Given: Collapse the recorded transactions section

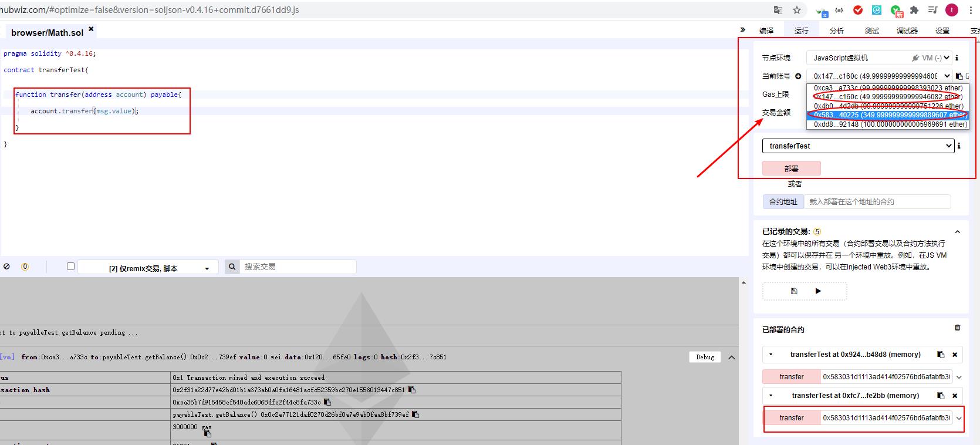Looking at the screenshot, I should pyautogui.click(x=958, y=232).
